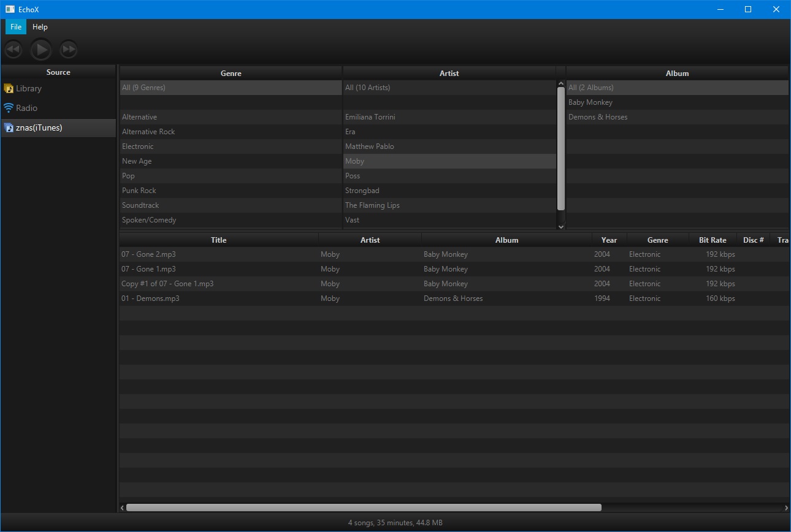
Task: Maximize the EchoX window
Action: point(748,9)
